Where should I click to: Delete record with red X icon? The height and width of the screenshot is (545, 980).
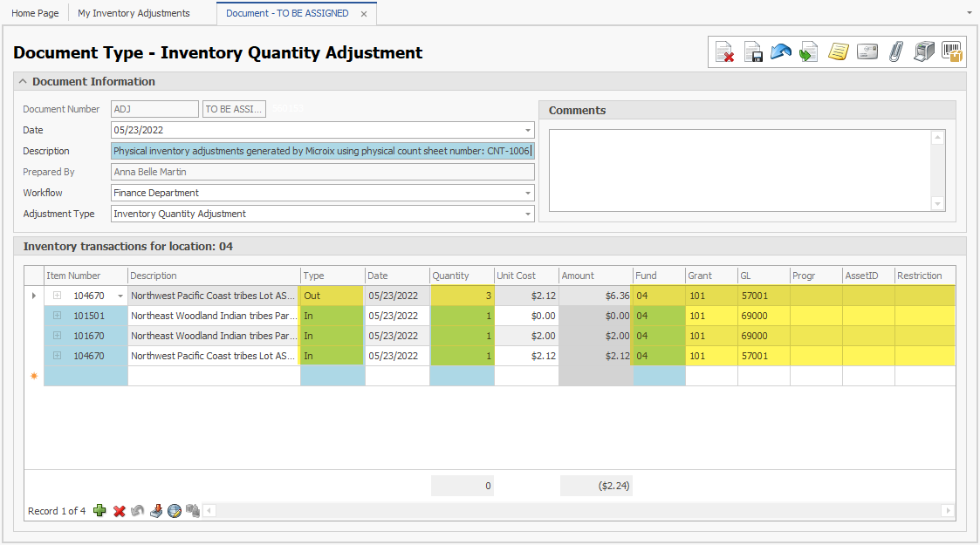[x=120, y=511]
